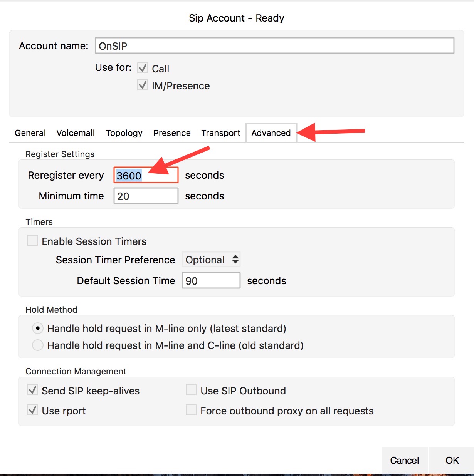474x476 pixels.
Task: Open the Session Timer Preference dropdown
Action: click(211, 260)
